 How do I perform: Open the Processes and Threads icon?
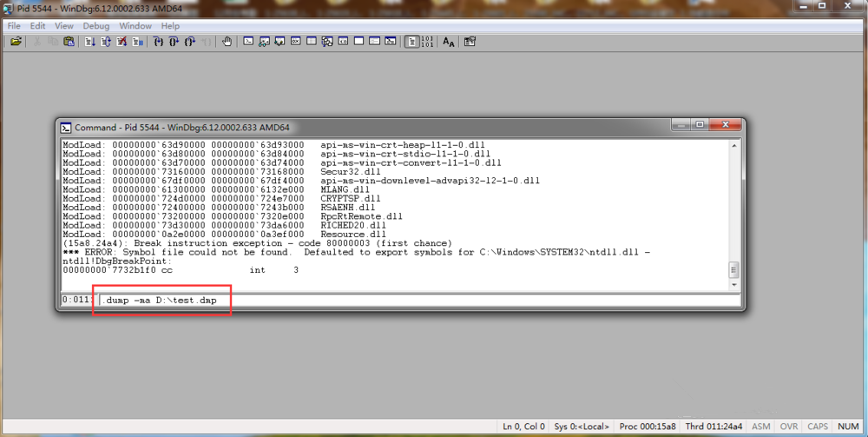point(375,42)
